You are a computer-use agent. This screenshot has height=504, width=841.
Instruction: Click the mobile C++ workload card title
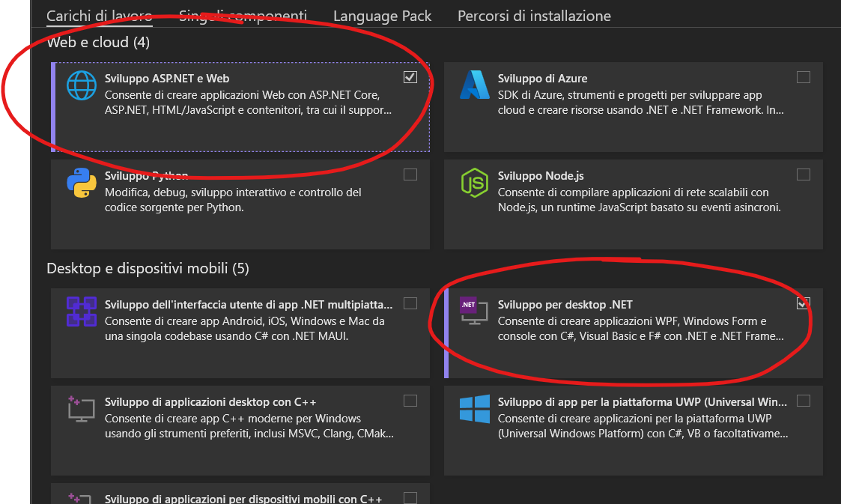pos(243,499)
